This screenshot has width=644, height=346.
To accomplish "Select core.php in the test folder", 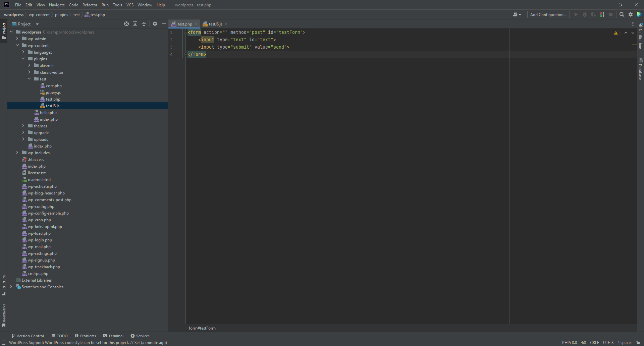I will tap(54, 85).
